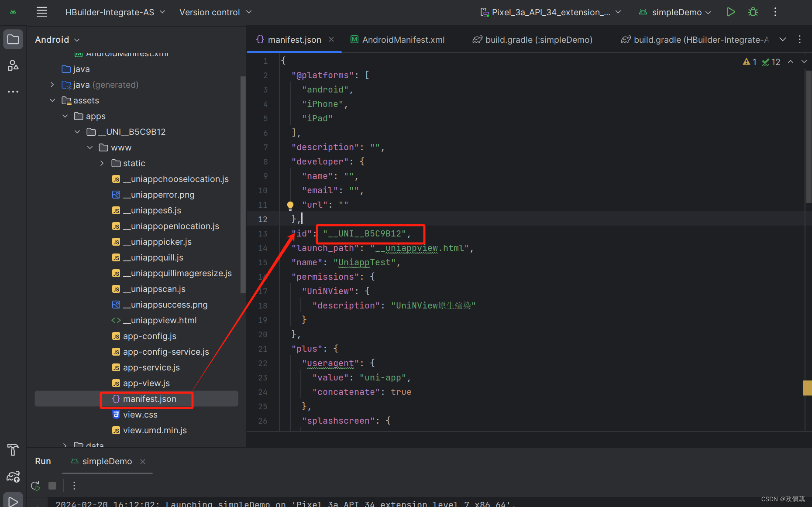Screen dimensions: 812x507
Task: Switch to build.gradle (HBuilder-Integrate-AS) tab
Action: 695,40
